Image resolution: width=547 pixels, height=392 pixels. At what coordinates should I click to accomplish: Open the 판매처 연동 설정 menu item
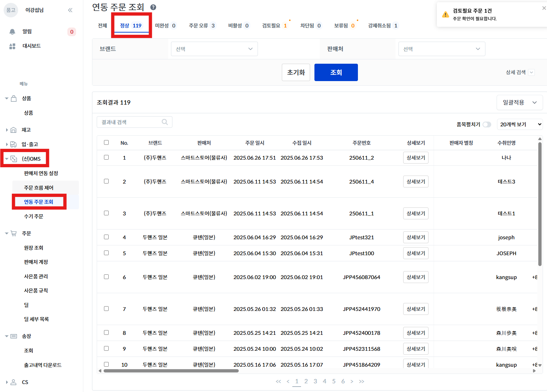tap(41, 173)
